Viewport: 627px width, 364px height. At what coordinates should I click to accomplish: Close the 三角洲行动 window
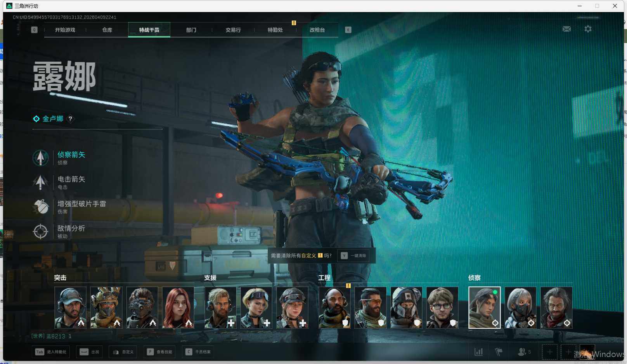[x=615, y=6]
